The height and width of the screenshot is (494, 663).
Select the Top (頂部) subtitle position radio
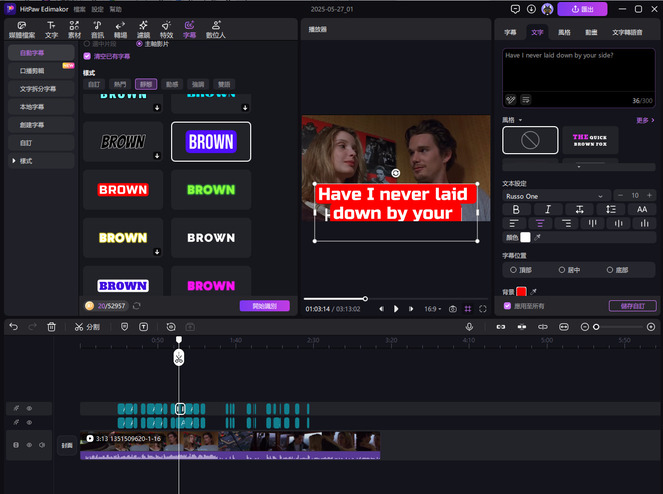(513, 270)
